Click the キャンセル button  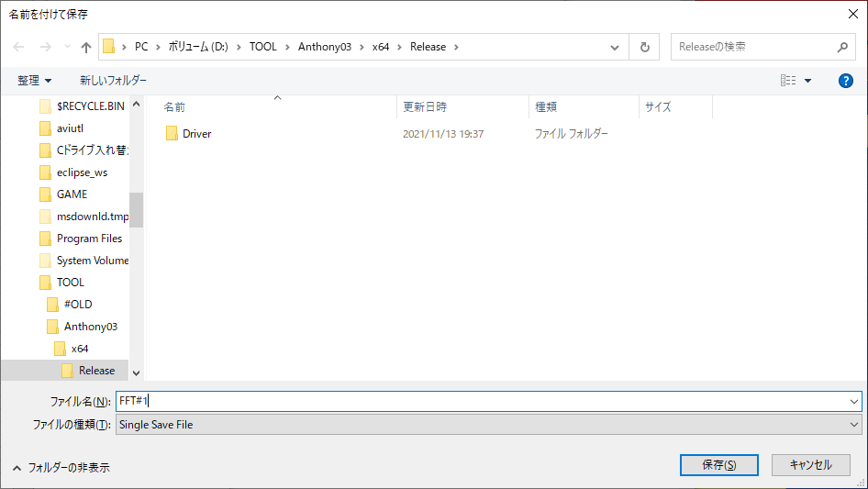[x=811, y=465]
